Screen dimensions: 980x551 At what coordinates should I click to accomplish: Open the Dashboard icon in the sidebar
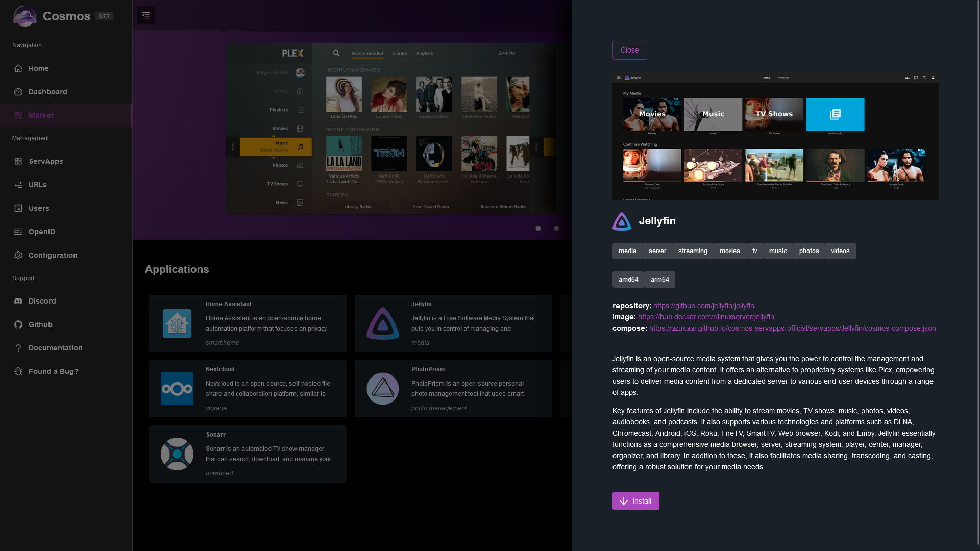pyautogui.click(x=18, y=92)
